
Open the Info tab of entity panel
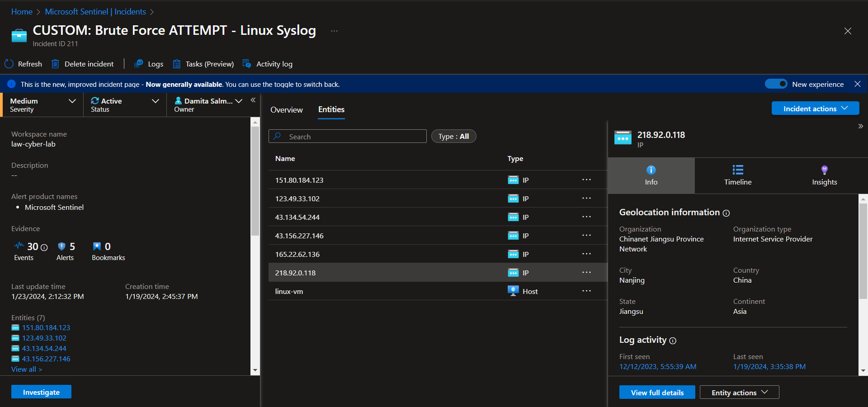[651, 175]
